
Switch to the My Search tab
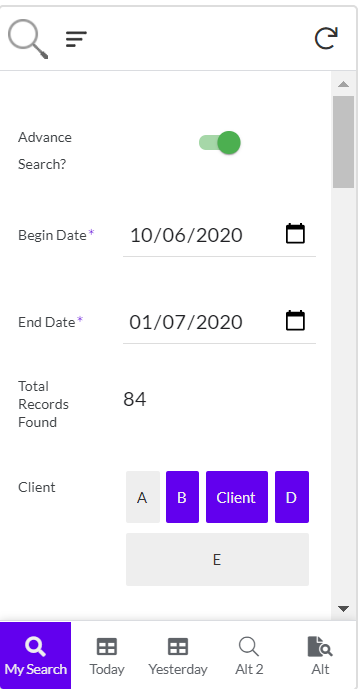pyautogui.click(x=36, y=655)
